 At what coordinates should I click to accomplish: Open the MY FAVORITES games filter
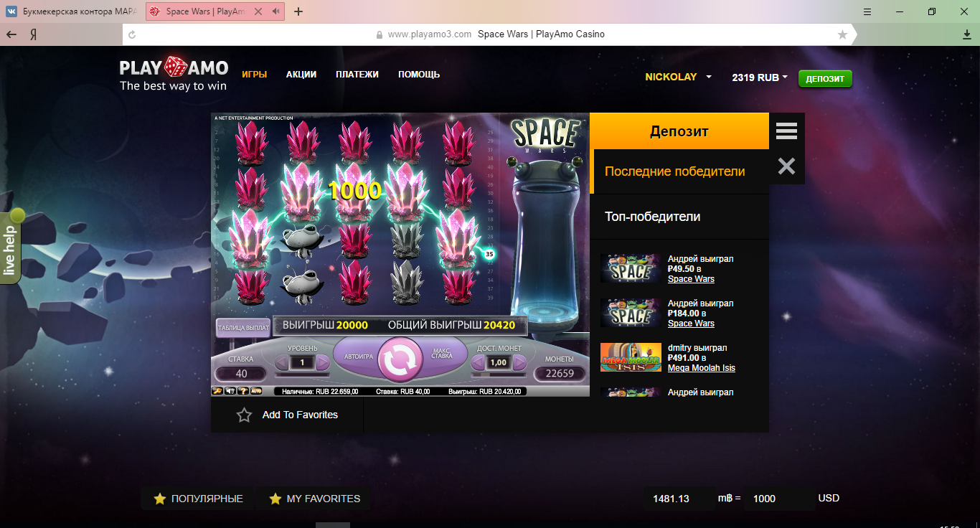coord(314,499)
